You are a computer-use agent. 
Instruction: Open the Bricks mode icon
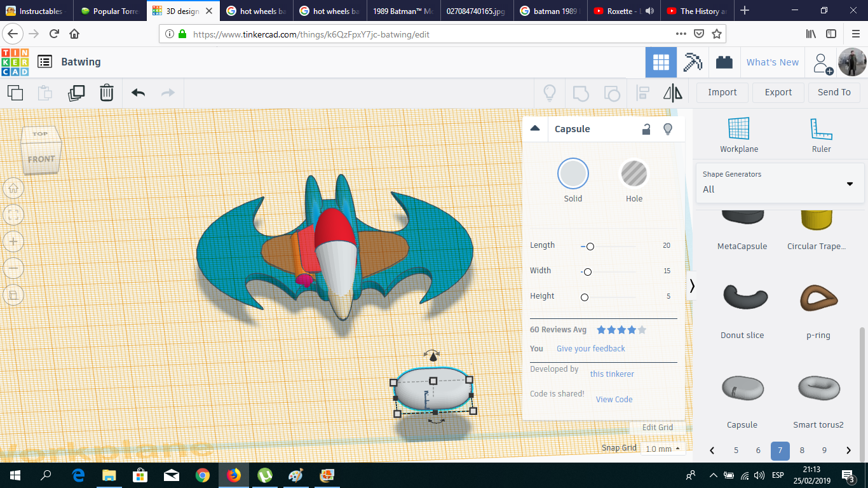[724, 62]
